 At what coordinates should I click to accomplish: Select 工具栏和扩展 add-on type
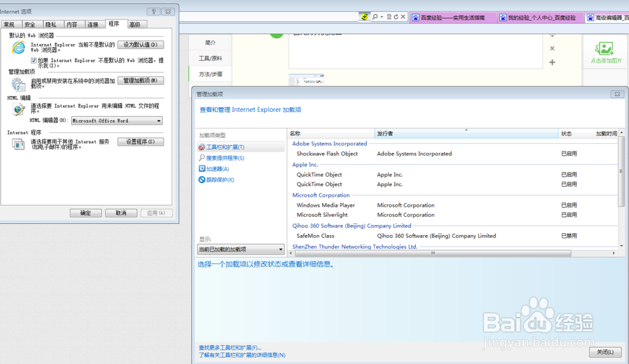(240, 147)
